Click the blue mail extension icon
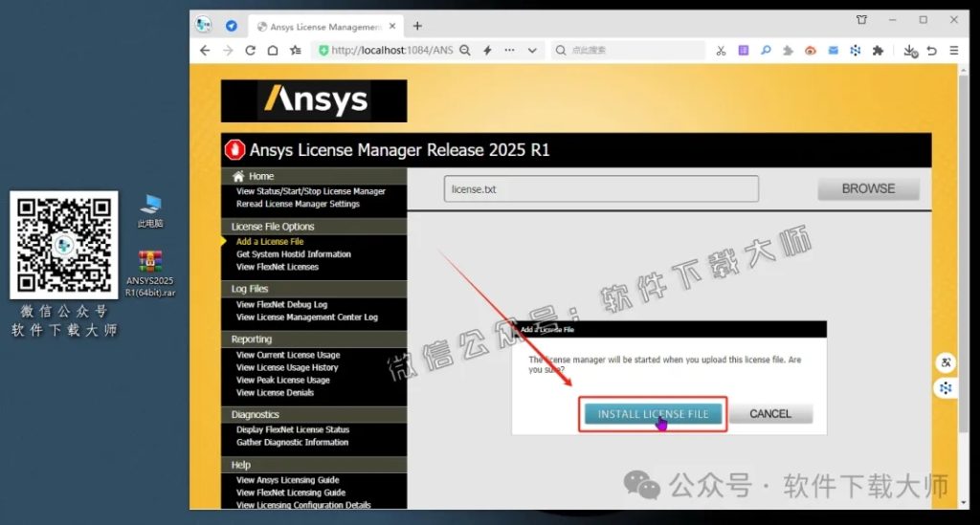 point(834,51)
